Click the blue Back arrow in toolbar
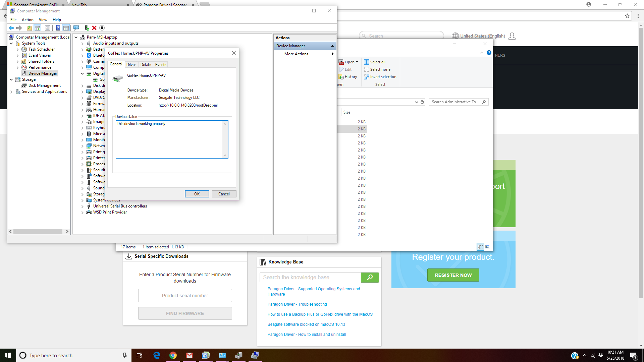The height and width of the screenshot is (362, 644). click(x=12, y=28)
